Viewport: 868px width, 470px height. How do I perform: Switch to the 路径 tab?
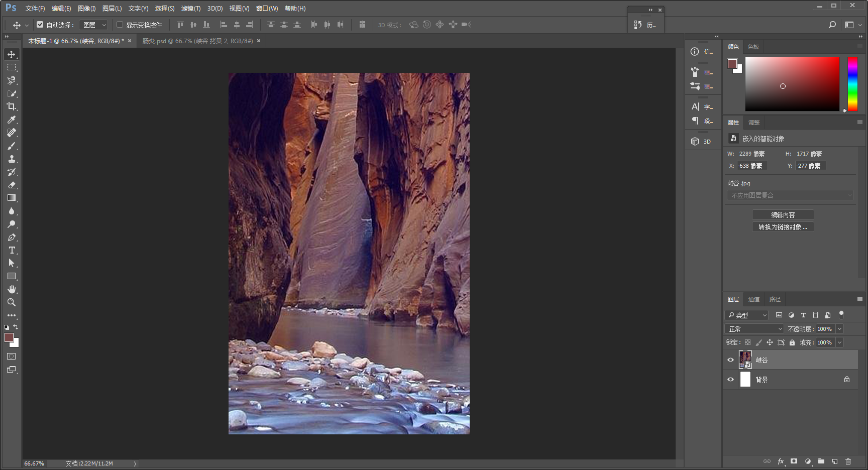point(775,299)
